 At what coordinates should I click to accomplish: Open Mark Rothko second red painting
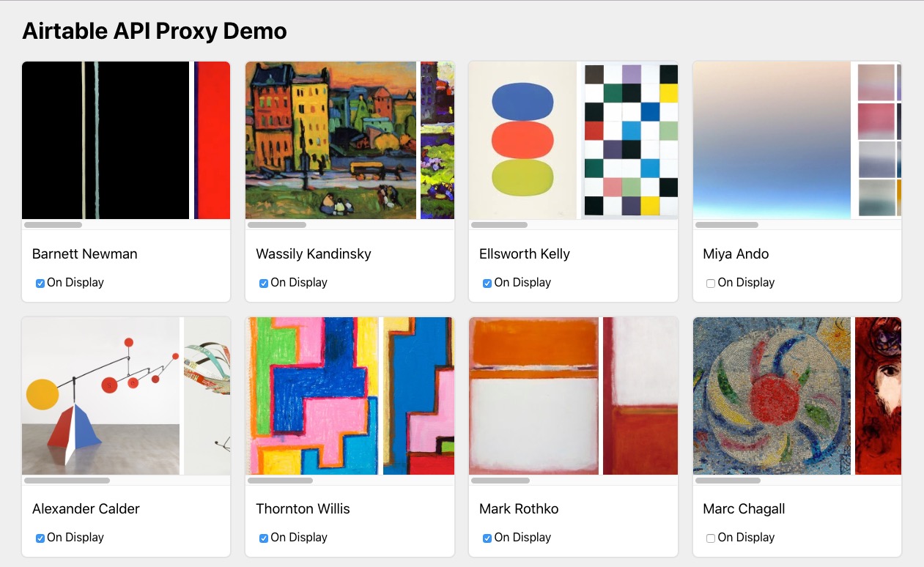click(640, 396)
